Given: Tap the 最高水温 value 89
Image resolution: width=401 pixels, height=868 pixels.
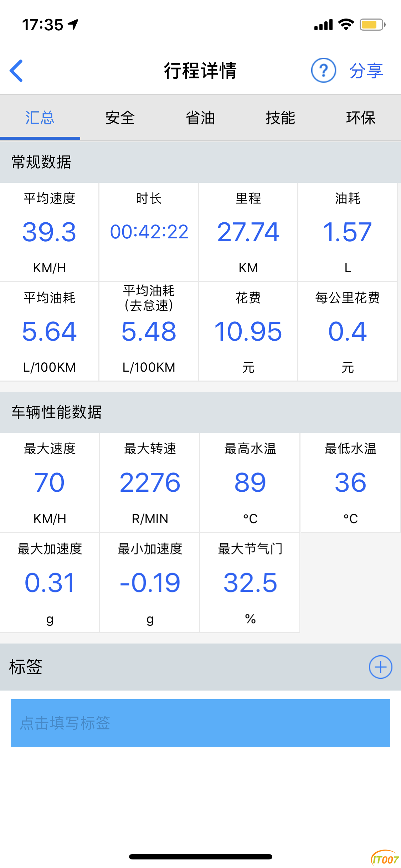Looking at the screenshot, I should coord(250,482).
